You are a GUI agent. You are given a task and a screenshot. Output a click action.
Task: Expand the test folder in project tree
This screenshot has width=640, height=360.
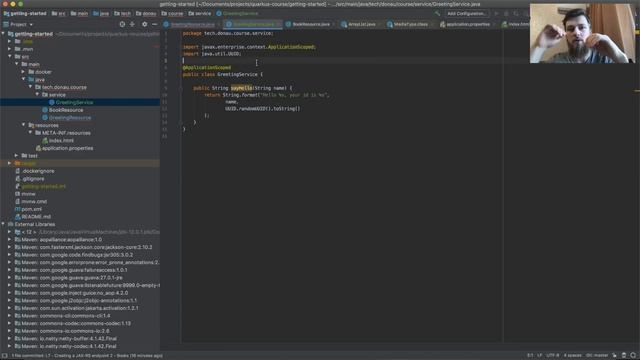coord(17,156)
